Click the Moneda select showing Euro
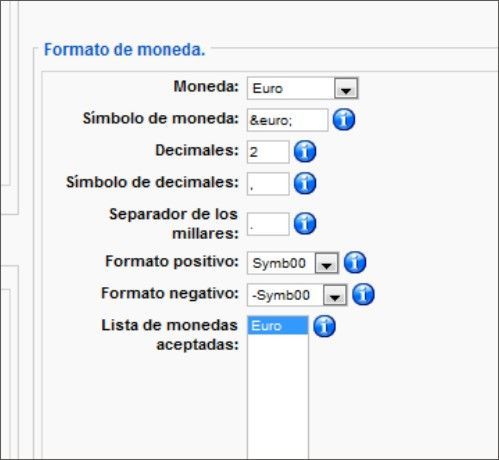Viewport: 499px width, 460px height. pos(303,88)
